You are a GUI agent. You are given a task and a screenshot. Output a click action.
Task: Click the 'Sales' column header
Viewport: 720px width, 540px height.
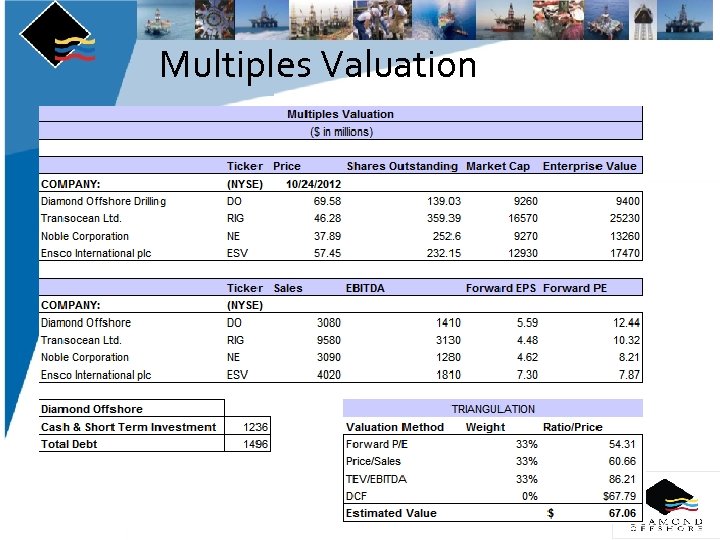point(288,288)
